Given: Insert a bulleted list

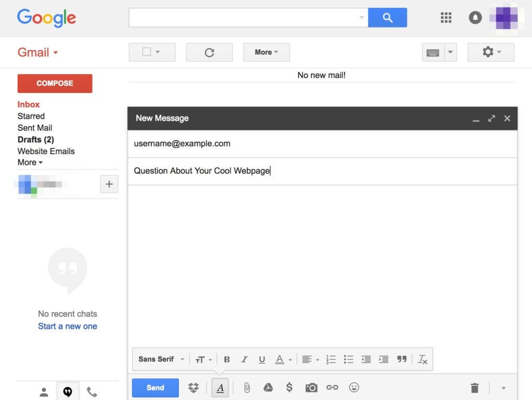Looking at the screenshot, I should (349, 359).
